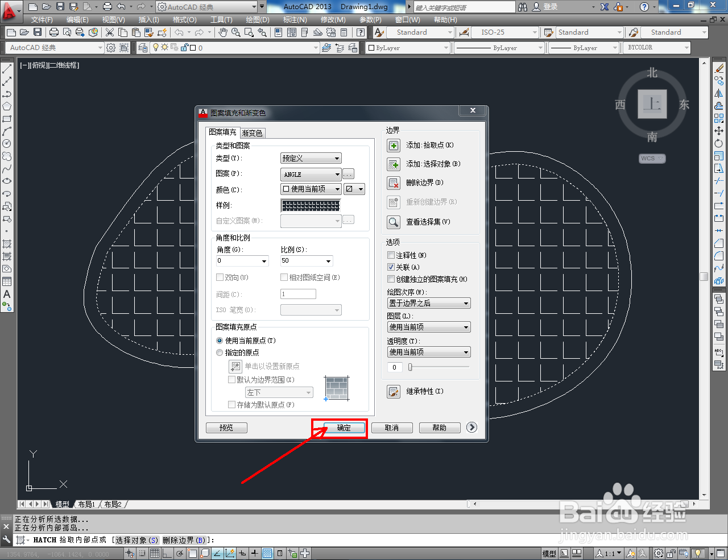728x560 pixels.
Task: Select the Move tool in the modify toolbar
Action: click(x=719, y=131)
